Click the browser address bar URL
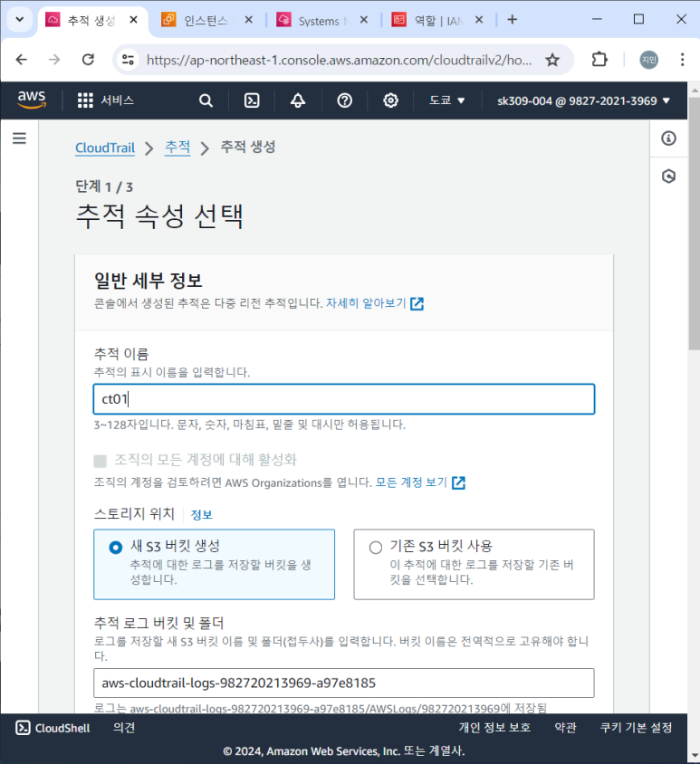This screenshot has width=700, height=764. pyautogui.click(x=339, y=60)
